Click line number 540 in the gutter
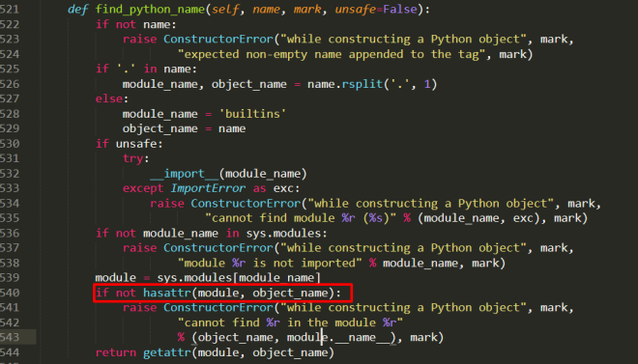Image resolution: width=638 pixels, height=364 pixels. [x=10, y=293]
